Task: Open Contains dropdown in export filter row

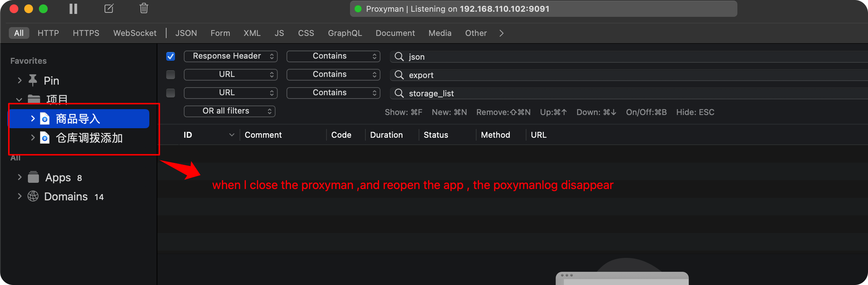Action: click(333, 74)
